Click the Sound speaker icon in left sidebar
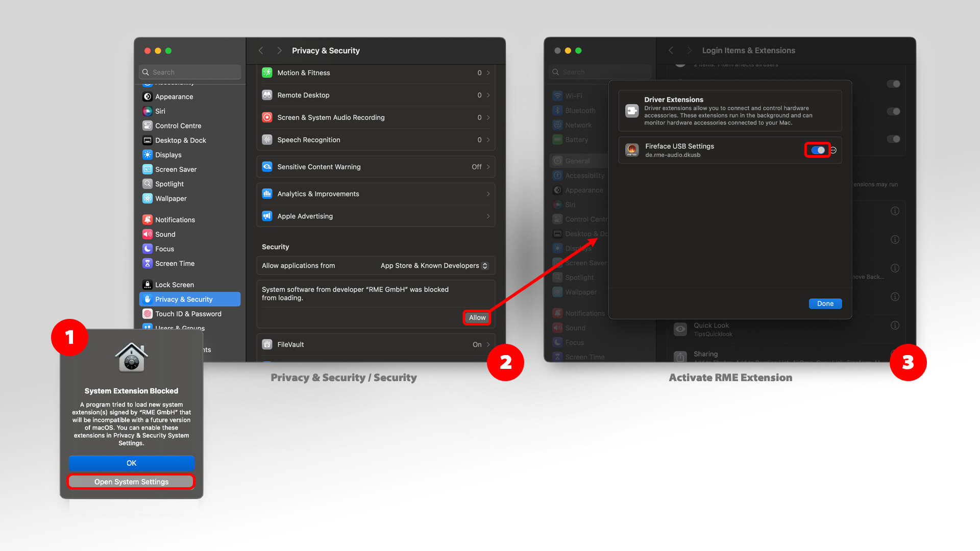This screenshot has height=551, width=980. [x=148, y=234]
